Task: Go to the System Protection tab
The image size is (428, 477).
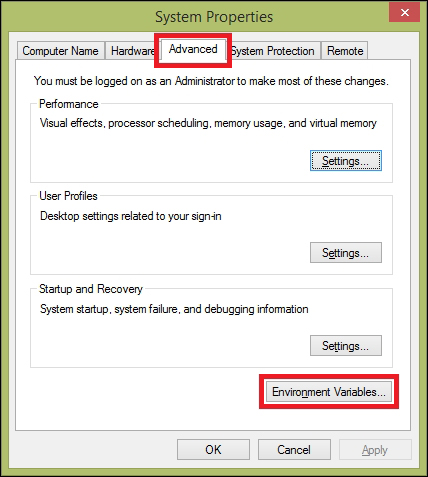Action: 273,51
